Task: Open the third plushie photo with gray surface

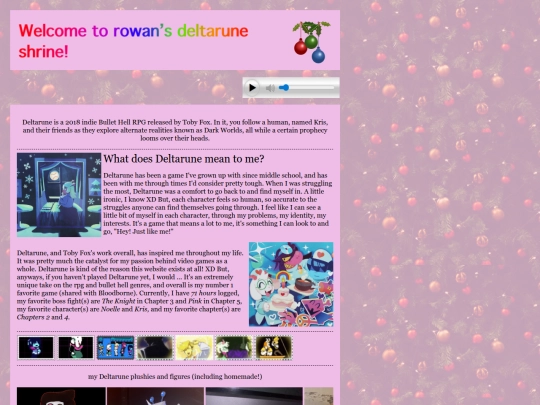Action: 254,396
